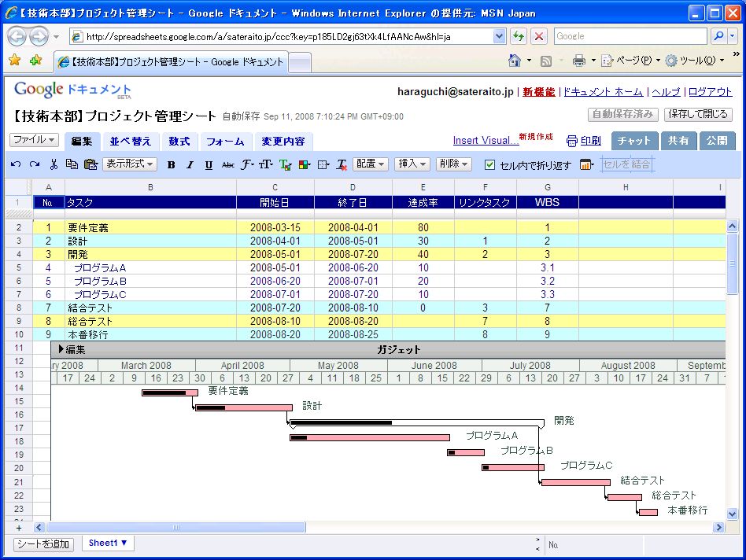Click the paste clipboard icon
The width and height of the screenshot is (746, 560).
coord(90,164)
